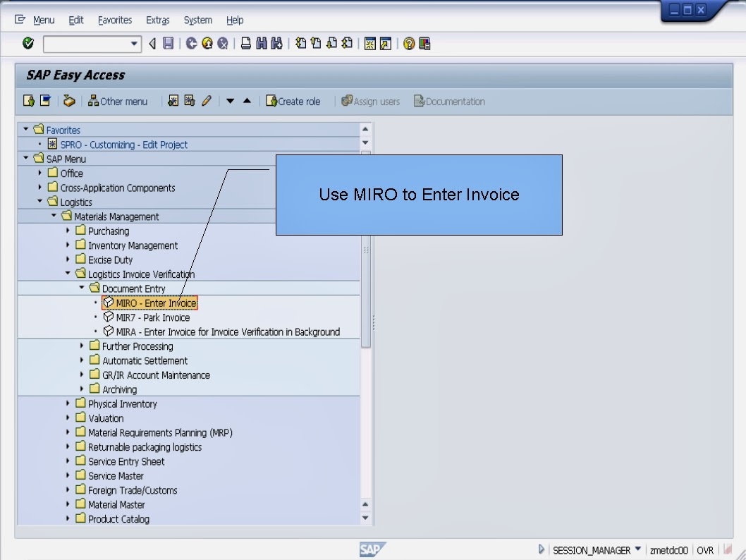Collapse the Materials Management folder
The image size is (746, 560).
[x=54, y=216]
